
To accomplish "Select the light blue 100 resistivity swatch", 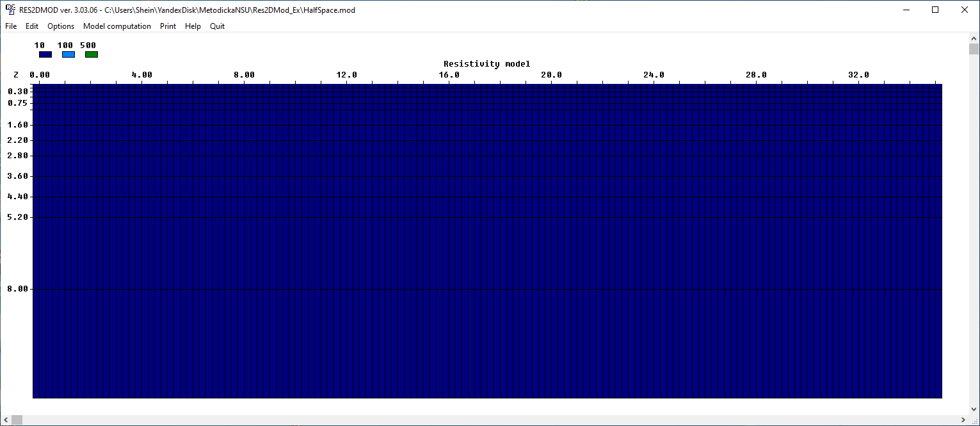I will (68, 54).
